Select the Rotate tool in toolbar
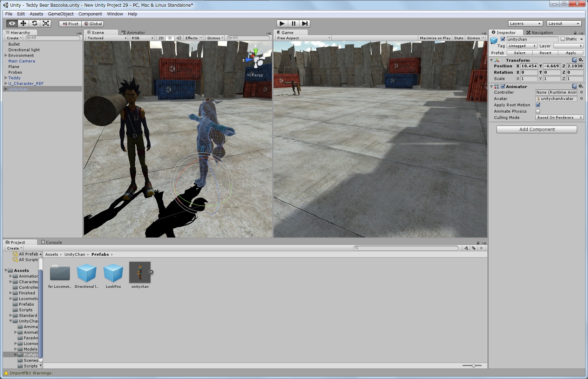Screen dimensions: 588x379 coord(34,24)
